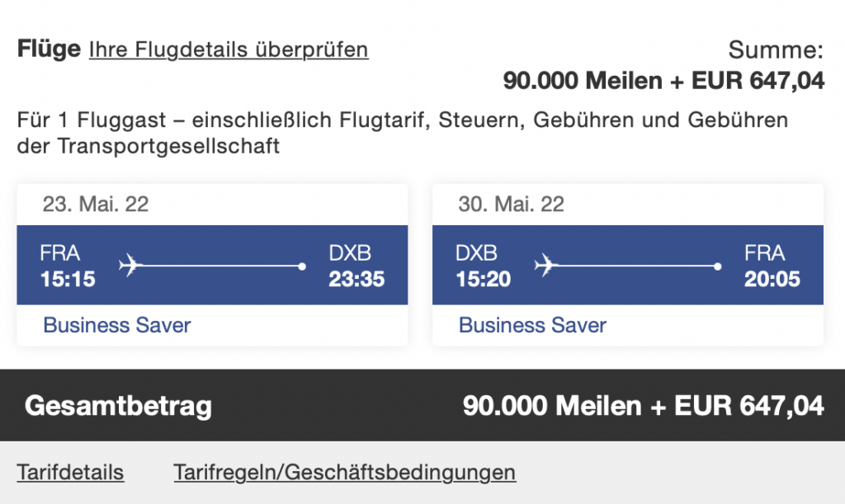The height and width of the screenshot is (504, 845).
Task: Open the Tarifdetails link
Action: pos(70,473)
